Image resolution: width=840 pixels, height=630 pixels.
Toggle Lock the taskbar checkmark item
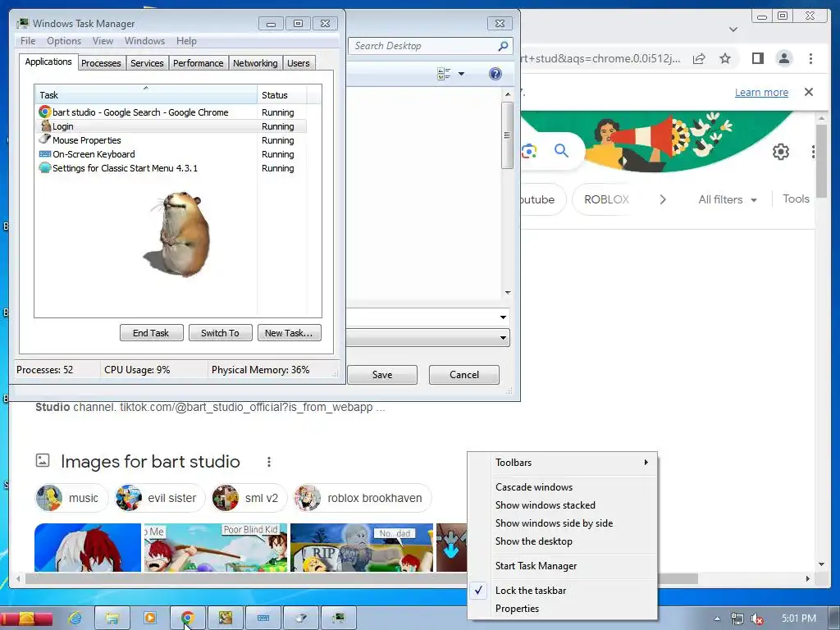click(x=563, y=591)
